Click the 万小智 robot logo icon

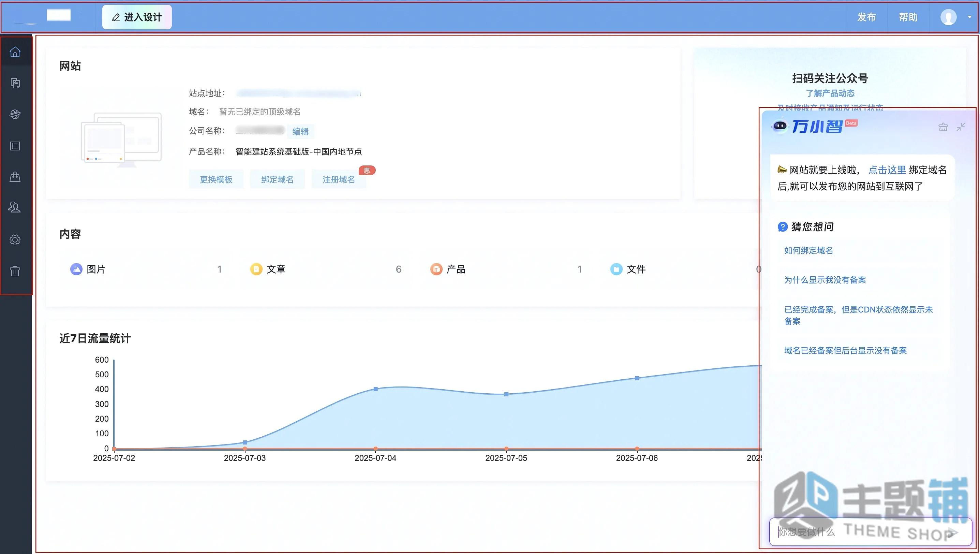pos(780,126)
